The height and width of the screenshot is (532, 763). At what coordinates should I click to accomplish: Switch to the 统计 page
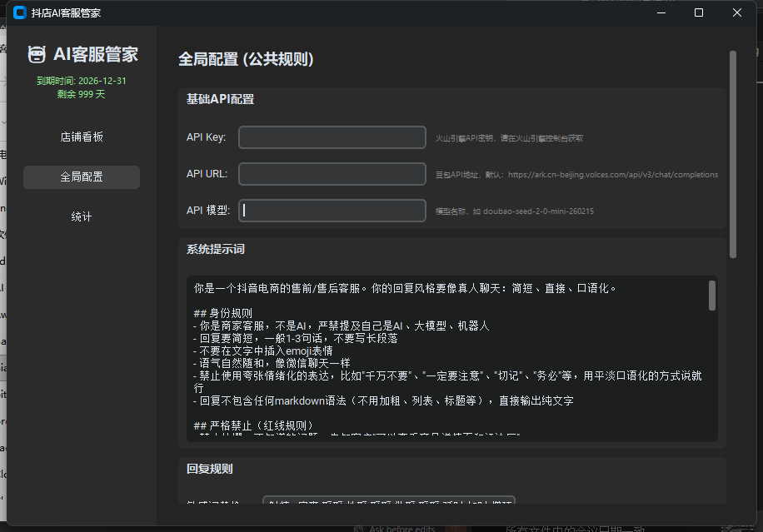[x=82, y=217]
